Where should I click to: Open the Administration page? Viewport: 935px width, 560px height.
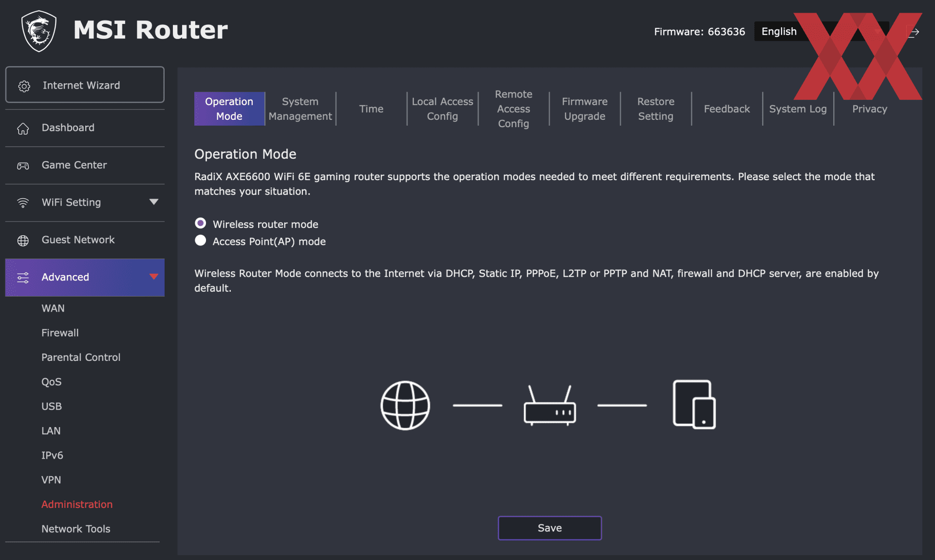[77, 504]
